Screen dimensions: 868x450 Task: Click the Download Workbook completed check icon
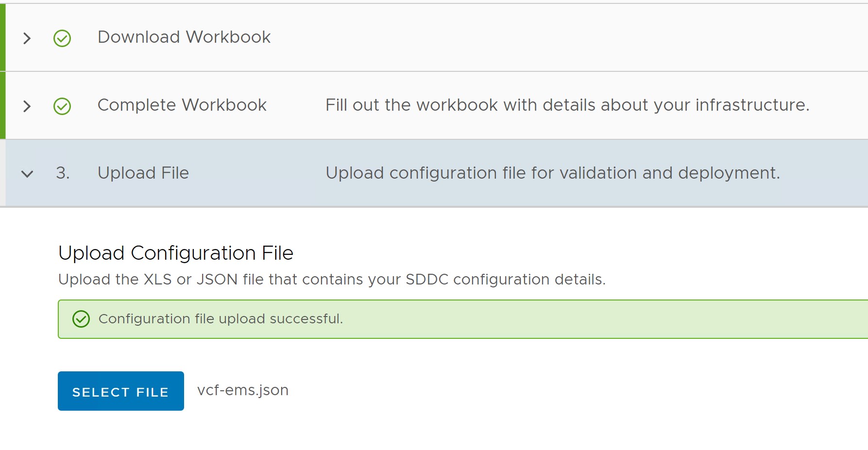coord(62,38)
